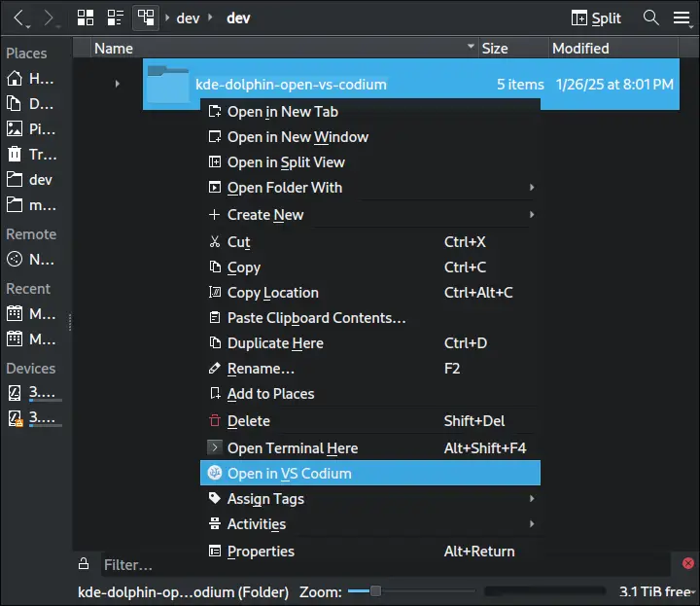700x606 pixels.
Task: Open the search magnifier icon
Action: [650, 18]
